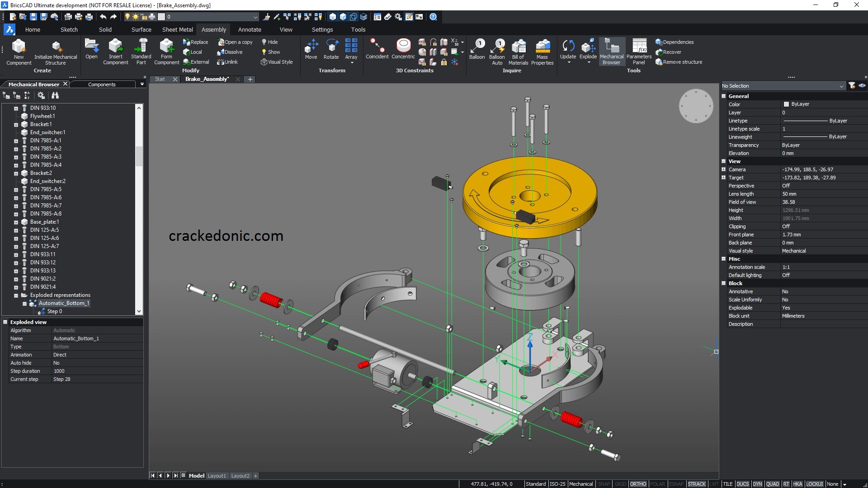The height and width of the screenshot is (488, 868).
Task: Toggle the SNAP mode in status bar
Action: pyautogui.click(x=604, y=483)
